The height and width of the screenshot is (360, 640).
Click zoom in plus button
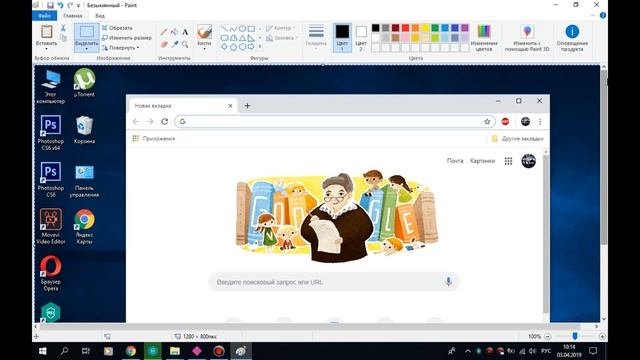point(602,336)
